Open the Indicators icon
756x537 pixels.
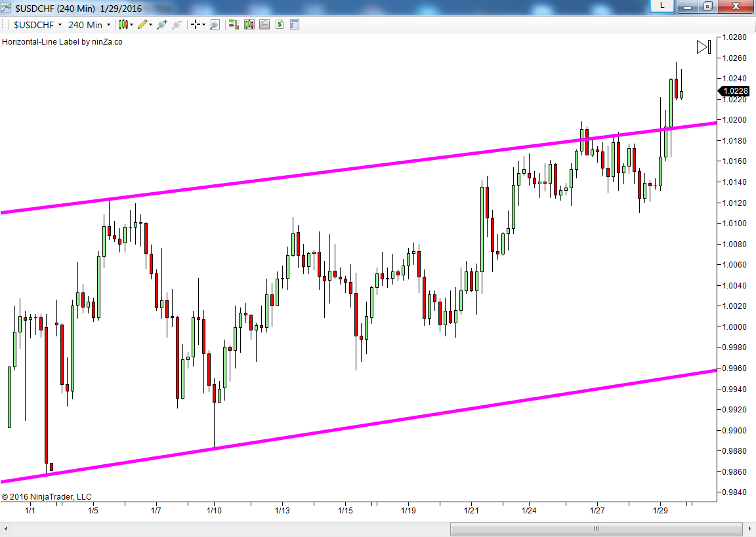tap(264, 24)
